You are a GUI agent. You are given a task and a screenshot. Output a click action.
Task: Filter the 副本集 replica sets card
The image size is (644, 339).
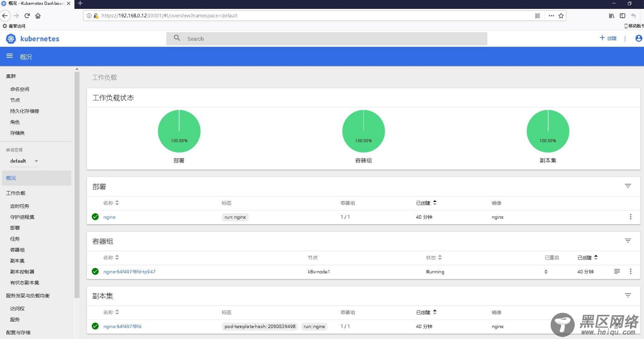[x=628, y=296]
